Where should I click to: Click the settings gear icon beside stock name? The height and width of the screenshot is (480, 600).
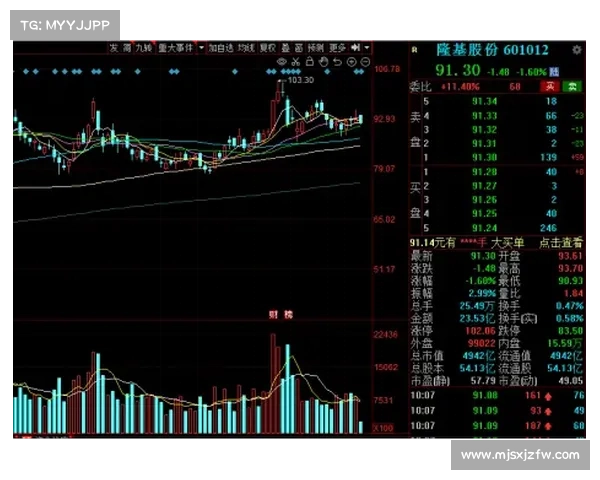click(577, 49)
